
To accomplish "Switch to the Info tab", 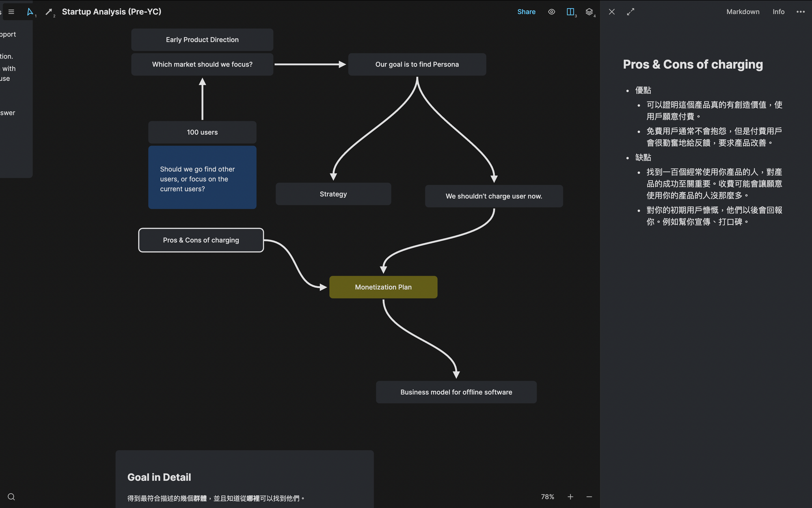I will [x=778, y=12].
